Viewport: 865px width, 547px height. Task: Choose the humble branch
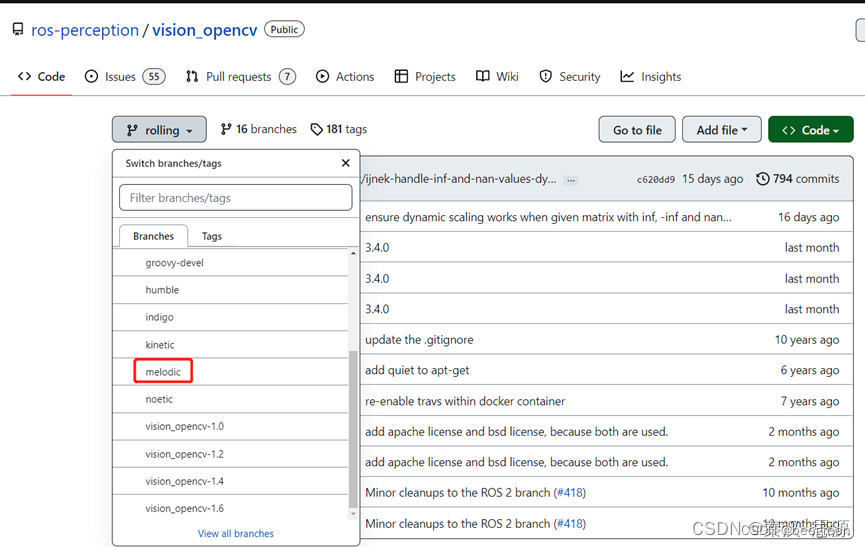(x=230, y=290)
